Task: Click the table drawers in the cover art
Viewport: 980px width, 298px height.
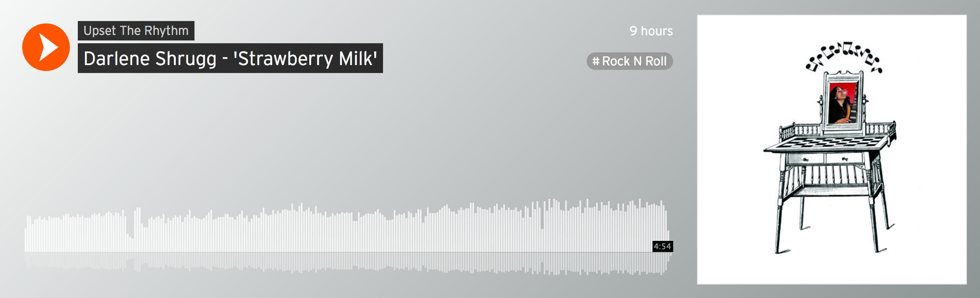Action: [x=825, y=159]
